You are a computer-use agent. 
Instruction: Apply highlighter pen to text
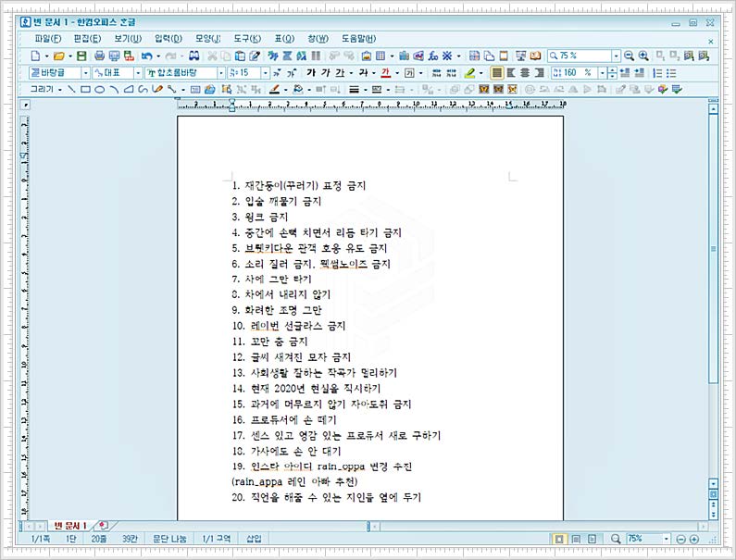click(x=470, y=73)
